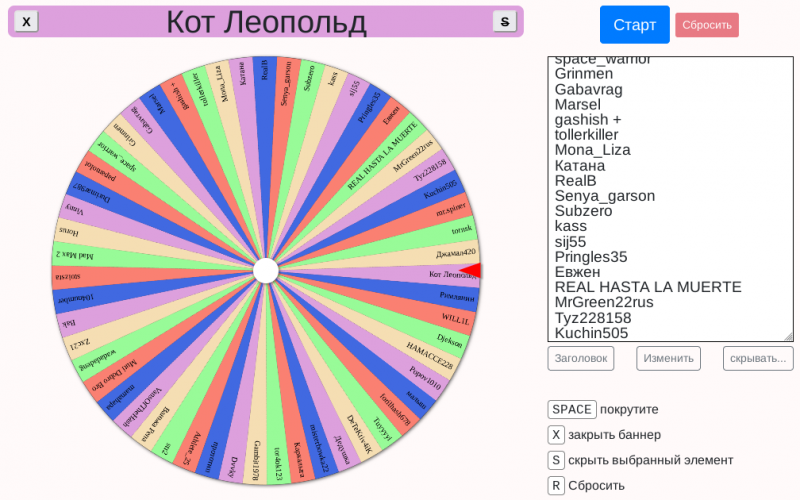Click the Изменить button
Viewport: 800px width, 500px height.
pyautogui.click(x=668, y=358)
